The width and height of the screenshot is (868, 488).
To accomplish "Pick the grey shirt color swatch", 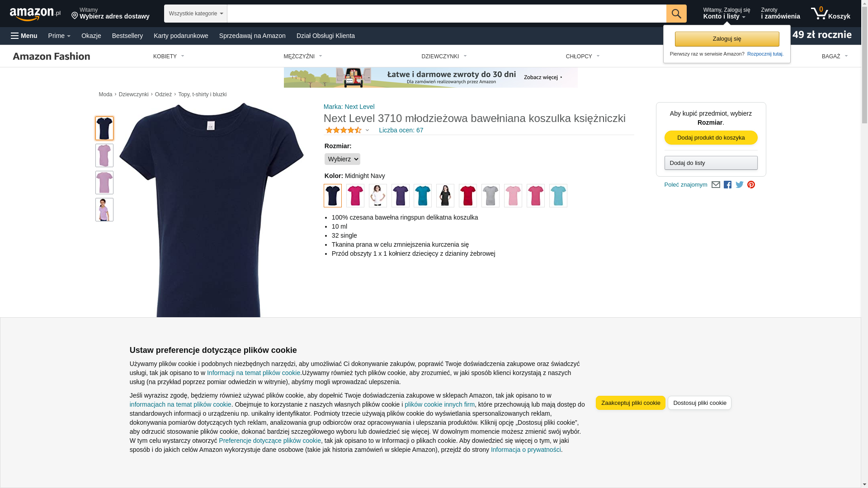I will (x=490, y=196).
